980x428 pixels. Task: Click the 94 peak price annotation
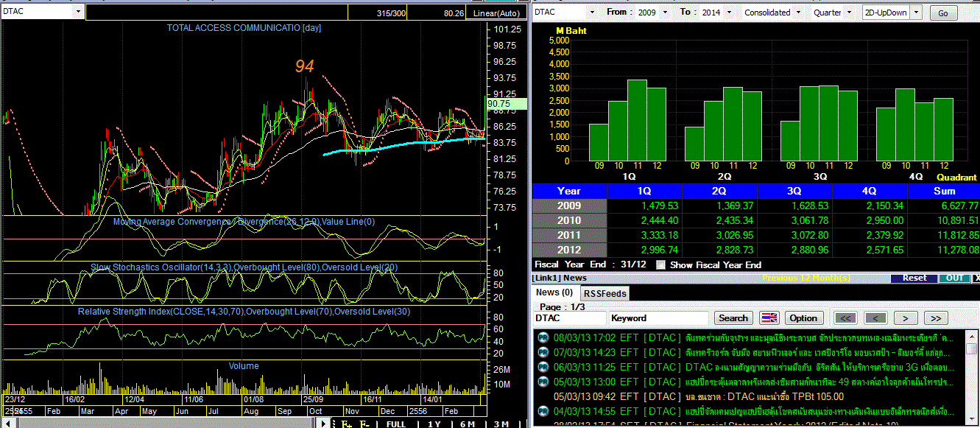point(305,66)
